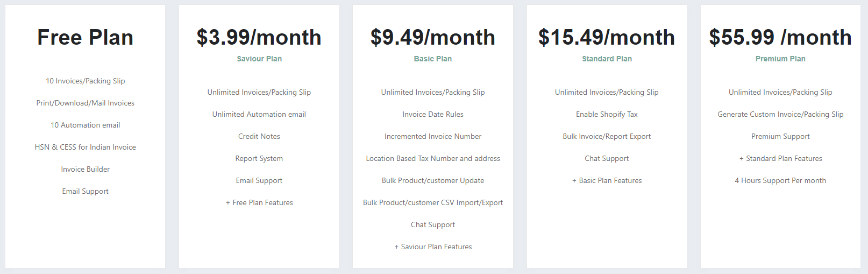Select the $55.99 /month price heading

click(x=780, y=38)
